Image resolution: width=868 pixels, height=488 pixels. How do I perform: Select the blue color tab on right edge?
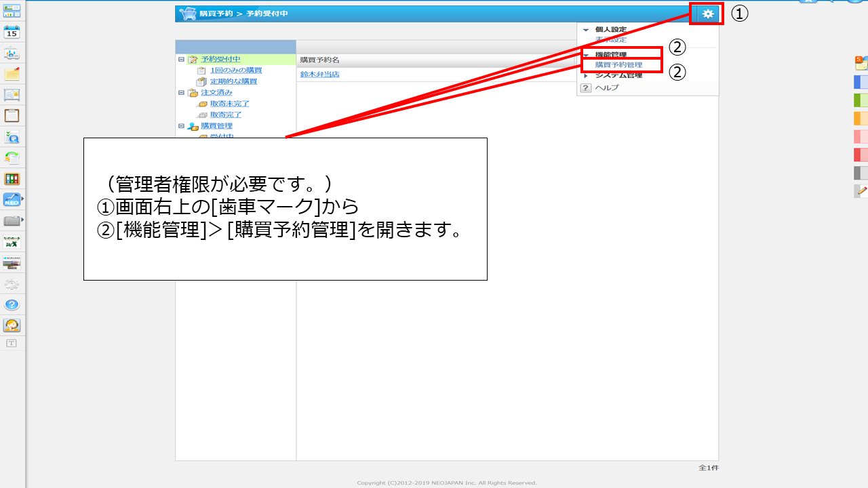pos(861,82)
